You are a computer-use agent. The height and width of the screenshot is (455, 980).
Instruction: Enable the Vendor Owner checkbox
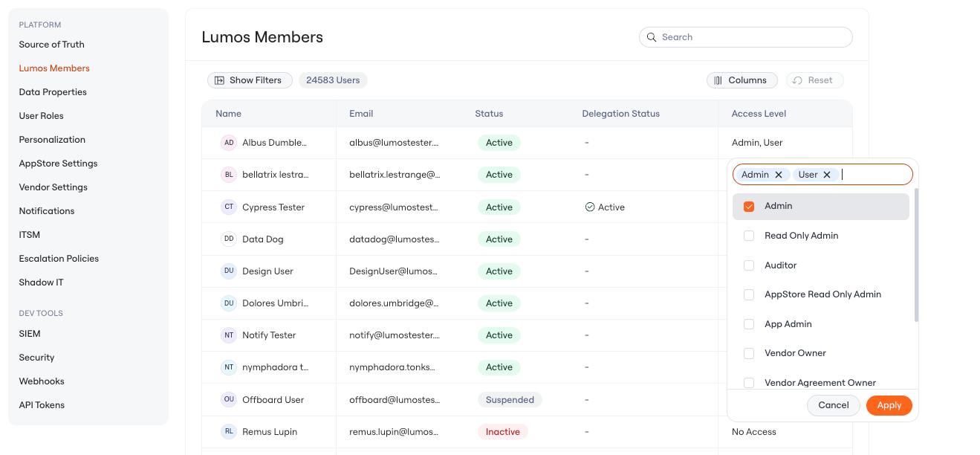click(749, 353)
